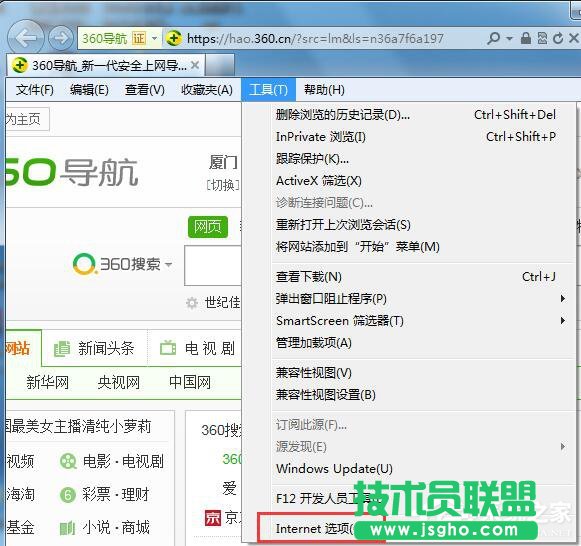Click the refresh icon in address bar
Screen dimensions: 581x546
pos(558,38)
